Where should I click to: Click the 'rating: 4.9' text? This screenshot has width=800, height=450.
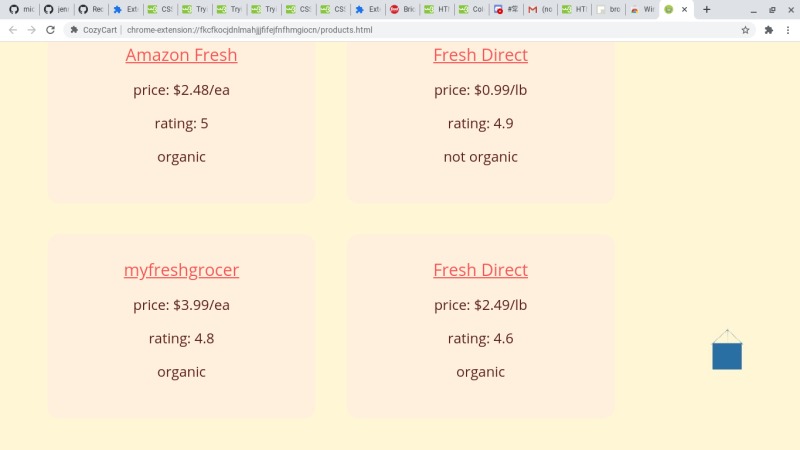point(481,123)
